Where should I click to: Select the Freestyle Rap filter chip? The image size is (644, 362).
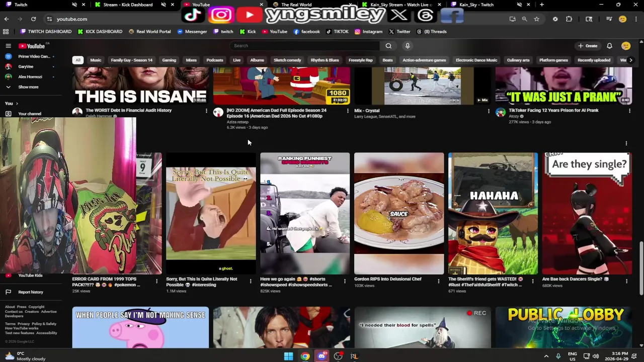(361, 60)
